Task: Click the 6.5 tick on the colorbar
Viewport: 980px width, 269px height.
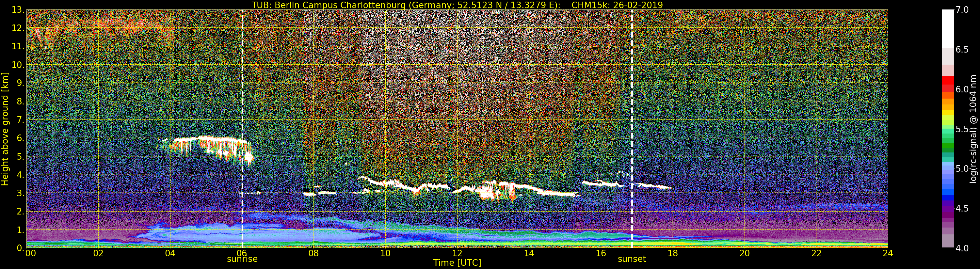Action: pyautogui.click(x=962, y=50)
